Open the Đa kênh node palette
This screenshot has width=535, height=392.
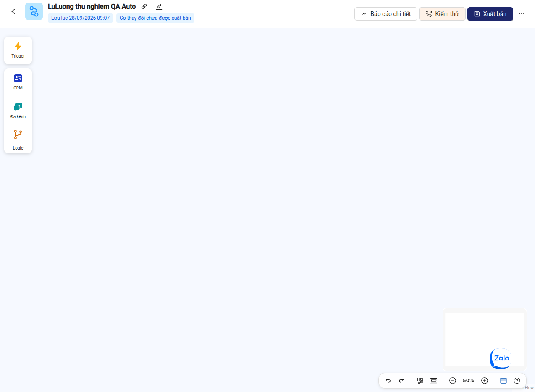click(18, 110)
